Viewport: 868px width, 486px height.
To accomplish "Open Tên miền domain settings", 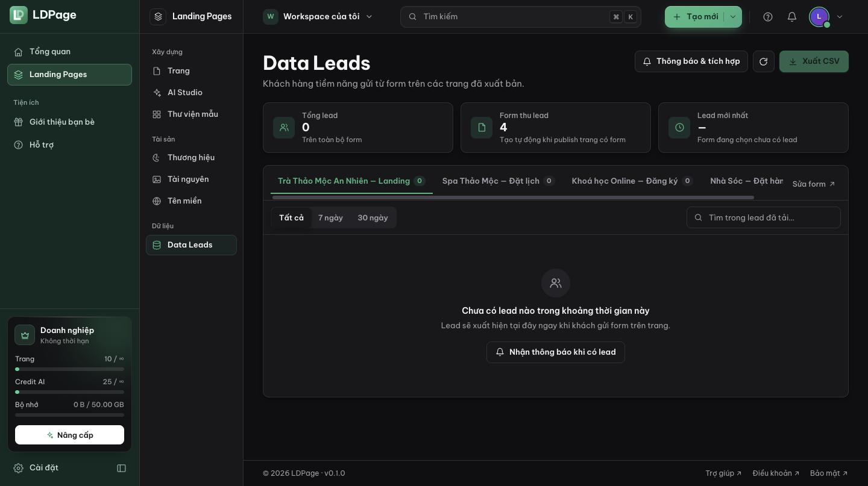I will 191,201.
